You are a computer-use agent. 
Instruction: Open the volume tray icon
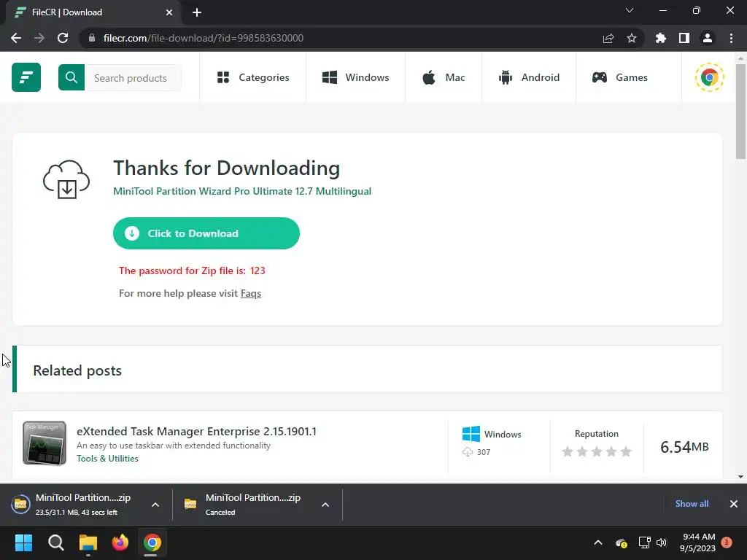click(x=662, y=542)
